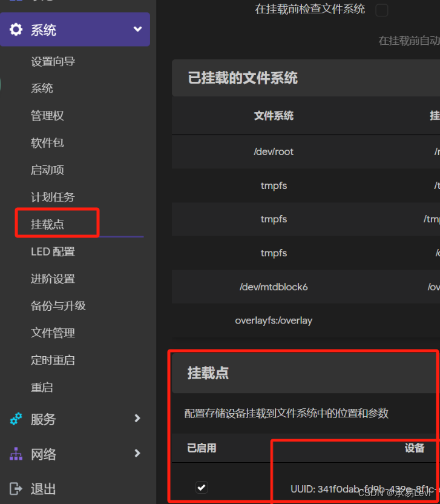Click the 网络 network icon

(x=16, y=454)
